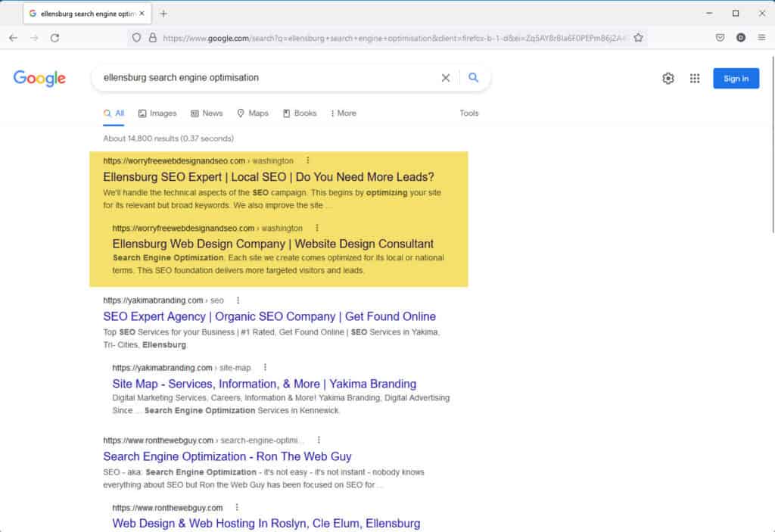The height and width of the screenshot is (532, 775).
Task: Open Ellensburg SEO Expert Local SEO link
Action: [269, 177]
